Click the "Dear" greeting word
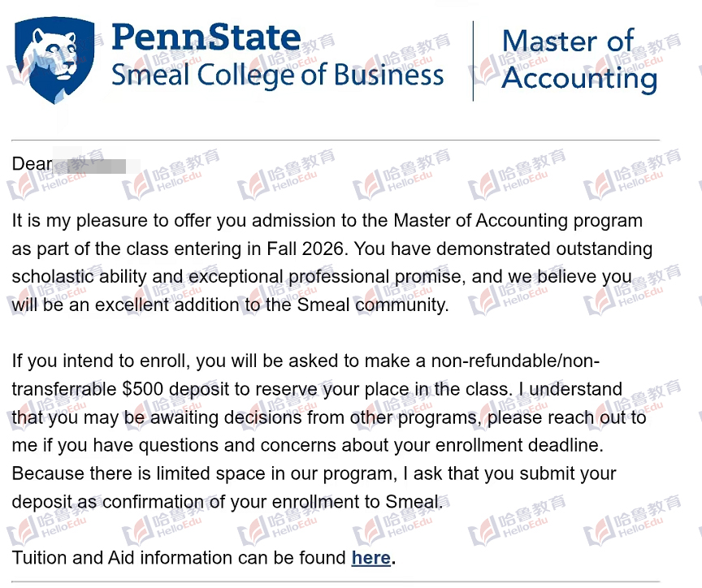This screenshot has width=702, height=588. point(32,164)
